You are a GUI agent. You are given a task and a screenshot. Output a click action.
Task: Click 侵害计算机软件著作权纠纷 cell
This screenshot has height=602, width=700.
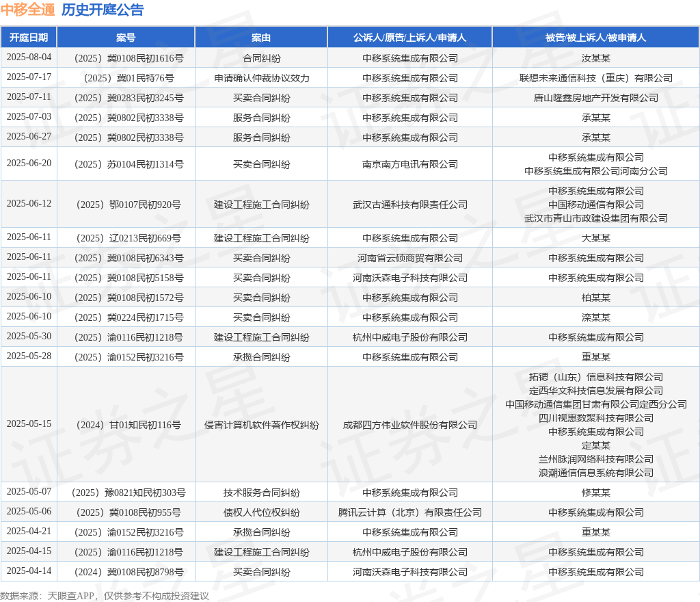pyautogui.click(x=262, y=425)
